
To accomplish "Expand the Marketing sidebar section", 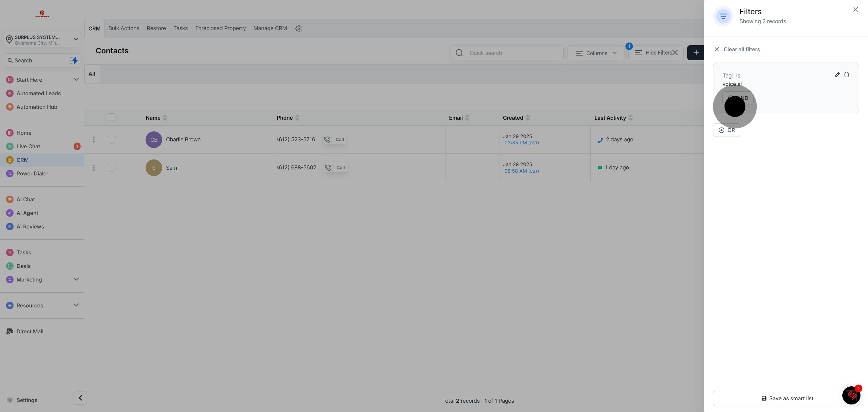I will (76, 279).
